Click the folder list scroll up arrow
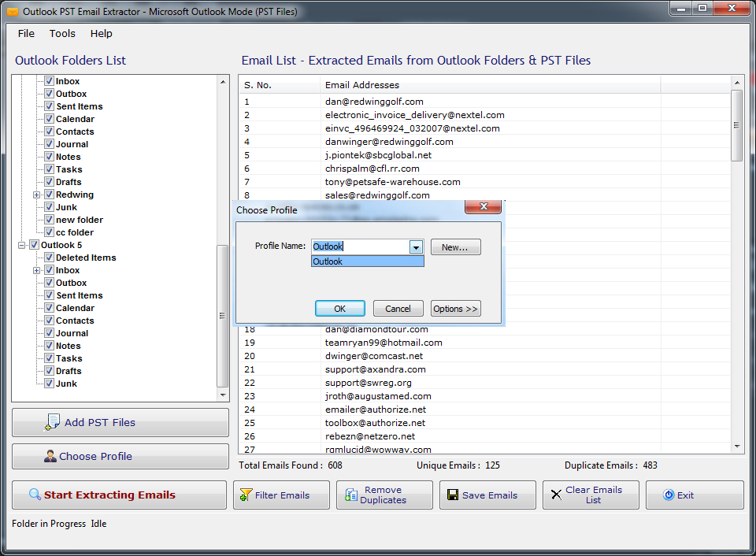Screen dimensions: 756x556 click(x=223, y=82)
